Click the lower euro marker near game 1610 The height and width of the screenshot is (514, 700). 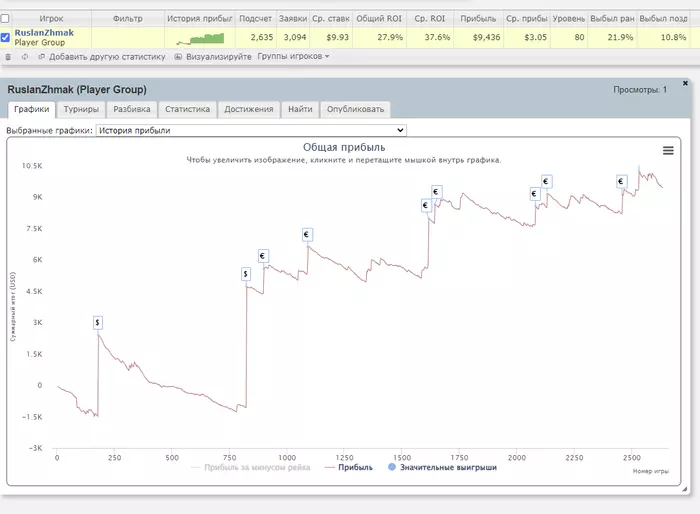coord(426,205)
